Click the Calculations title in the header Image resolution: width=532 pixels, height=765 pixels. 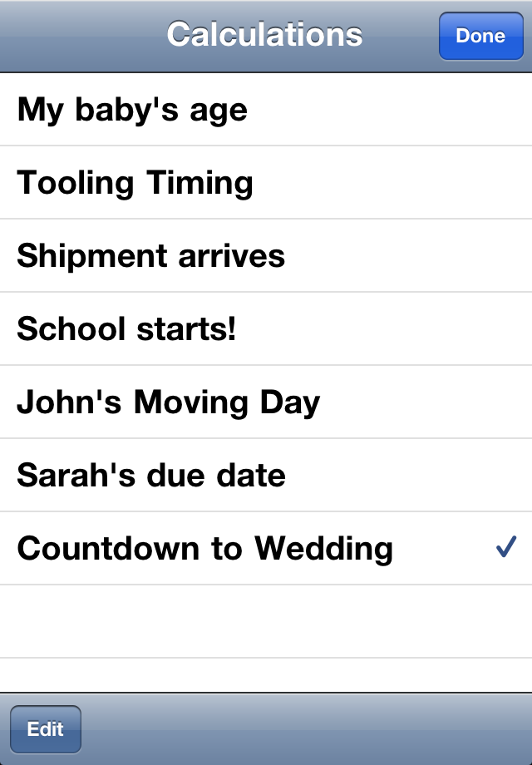(x=264, y=35)
